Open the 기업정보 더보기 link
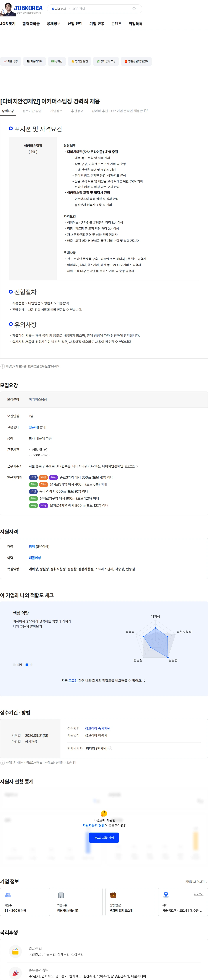This screenshot has height=980, width=208. pyautogui.click(x=196, y=881)
